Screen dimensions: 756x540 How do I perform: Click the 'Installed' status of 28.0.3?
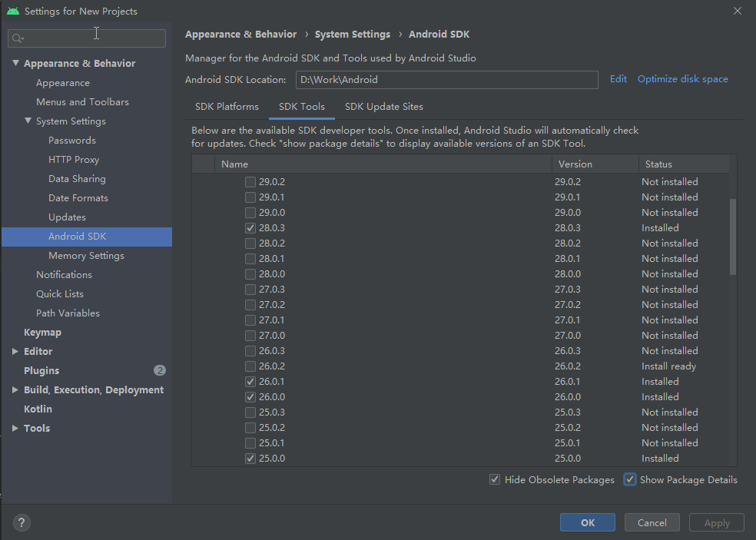tap(660, 228)
